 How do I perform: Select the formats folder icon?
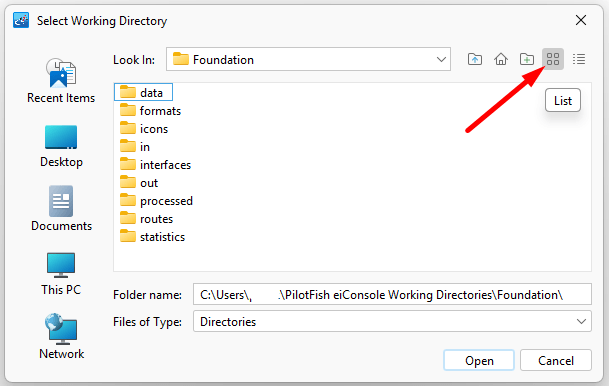[127, 110]
